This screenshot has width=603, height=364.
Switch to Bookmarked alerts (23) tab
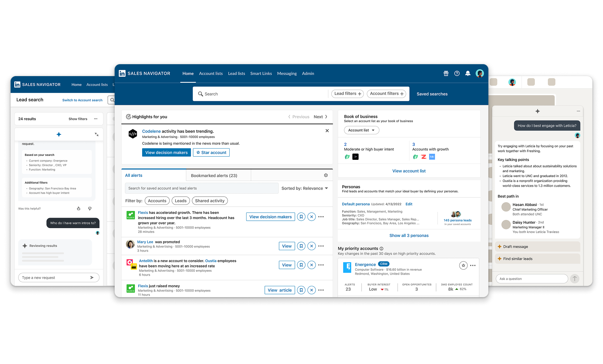pyautogui.click(x=218, y=175)
